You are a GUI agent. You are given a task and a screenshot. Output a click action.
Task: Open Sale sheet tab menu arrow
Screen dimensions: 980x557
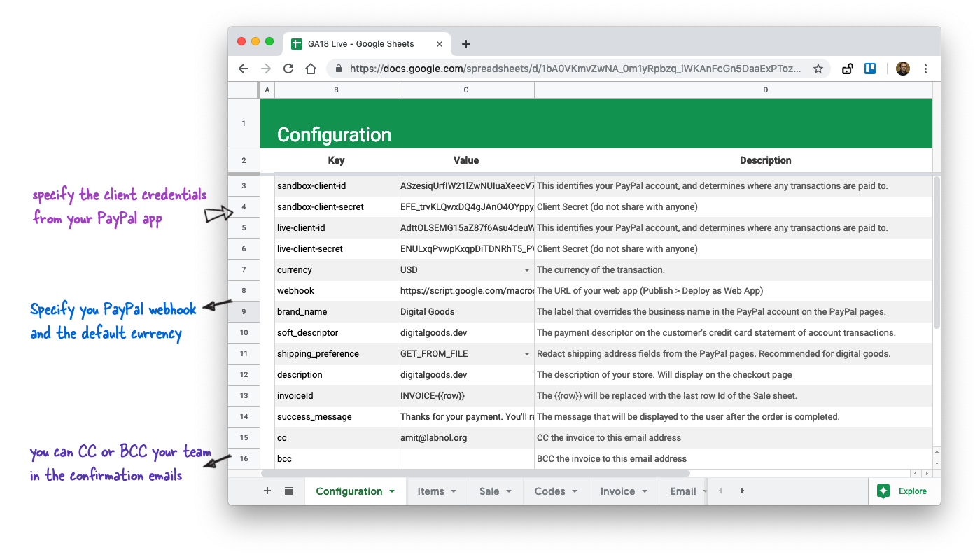509,492
